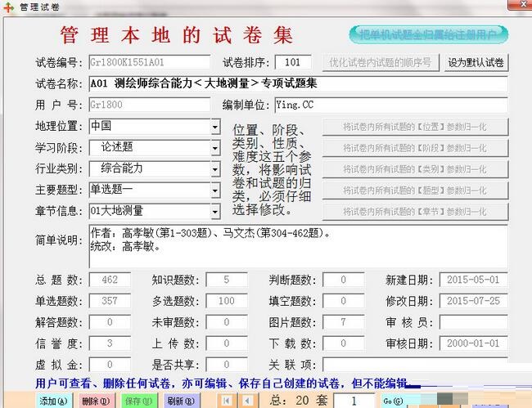532x408 pixels.
Task: Click the 用户号 field Gr1800
Action: 150,105
